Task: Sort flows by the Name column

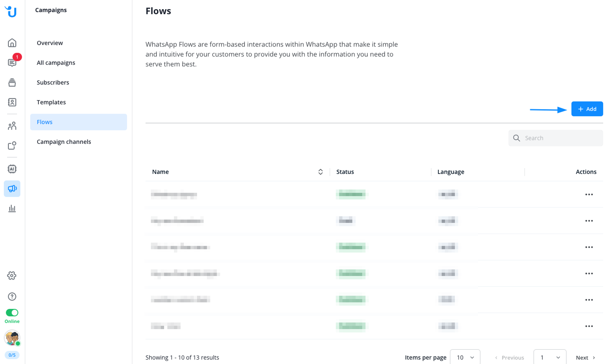Action: [x=320, y=172]
